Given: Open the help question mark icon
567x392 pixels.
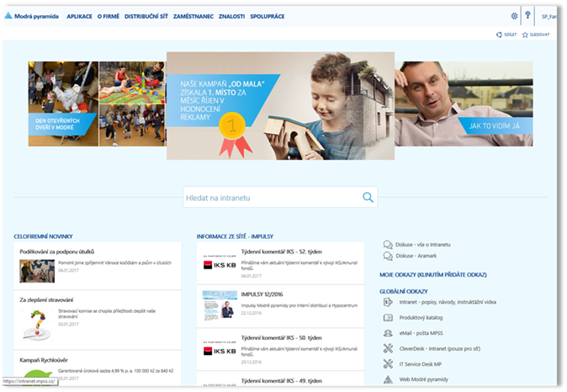Looking at the screenshot, I should (527, 15).
